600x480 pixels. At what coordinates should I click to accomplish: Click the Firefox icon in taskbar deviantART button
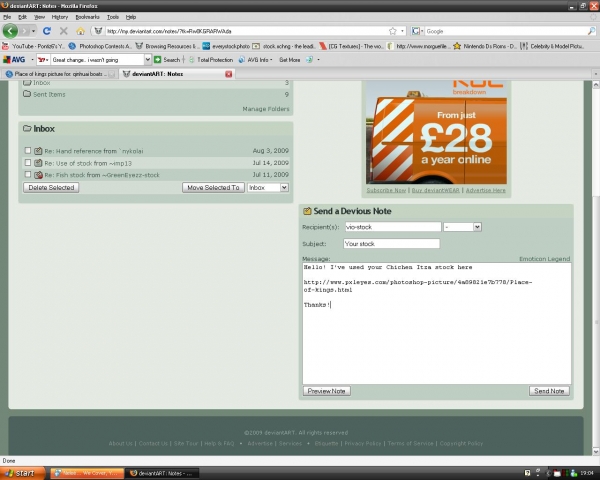pos(134,473)
